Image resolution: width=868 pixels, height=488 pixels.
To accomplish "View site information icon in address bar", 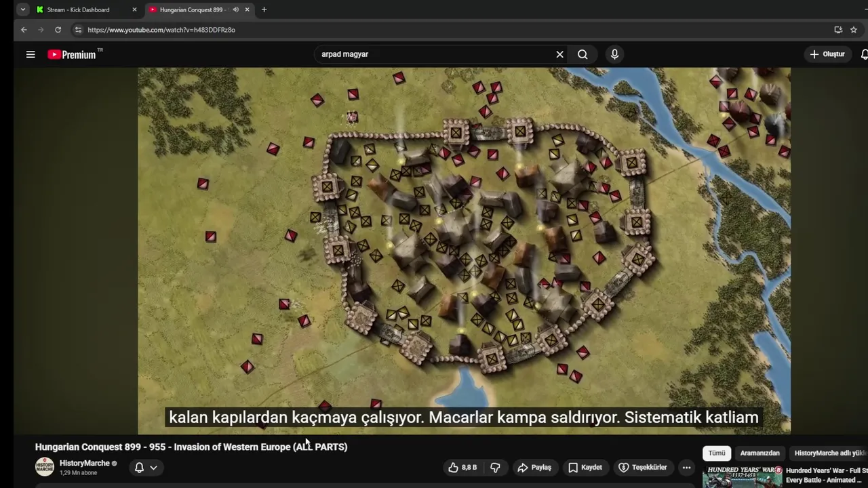I will coord(78,30).
